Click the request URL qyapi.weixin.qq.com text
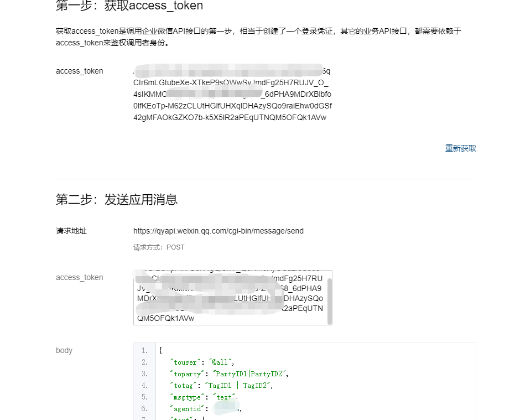Image resolution: width=515 pixels, height=420 pixels. tap(219, 231)
